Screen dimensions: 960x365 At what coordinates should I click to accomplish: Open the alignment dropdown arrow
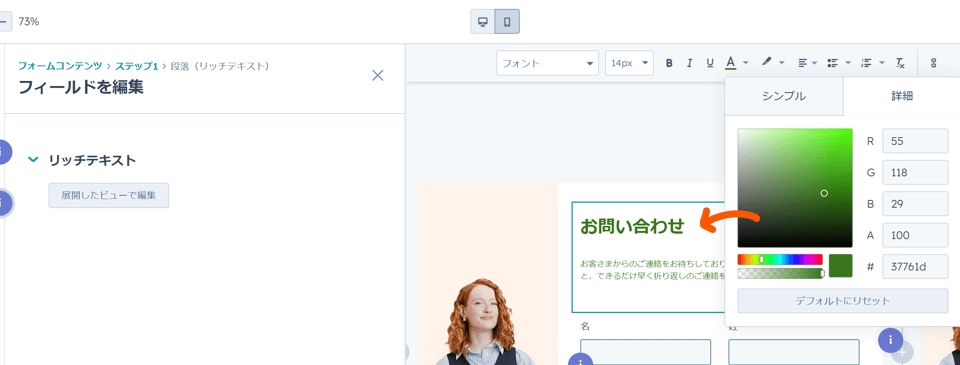(815, 63)
